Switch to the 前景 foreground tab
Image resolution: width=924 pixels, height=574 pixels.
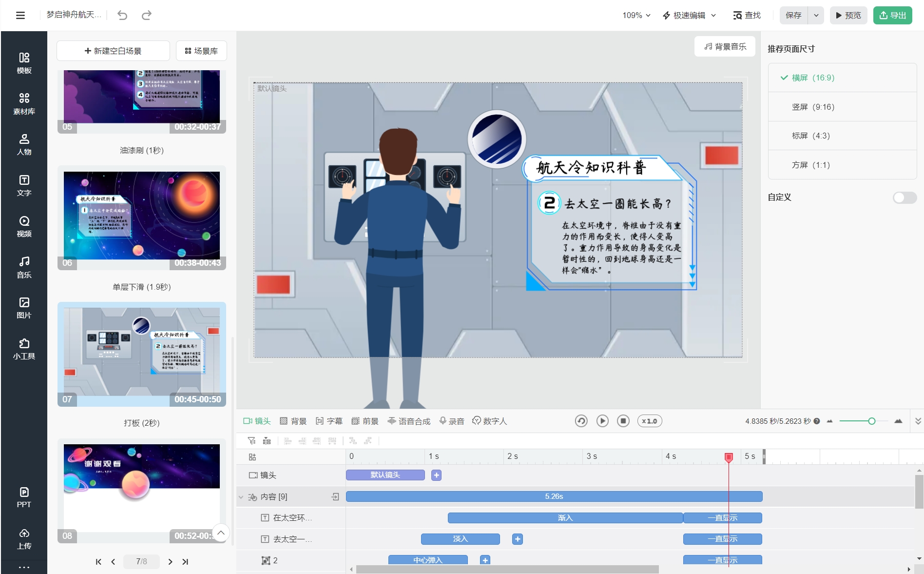click(365, 421)
